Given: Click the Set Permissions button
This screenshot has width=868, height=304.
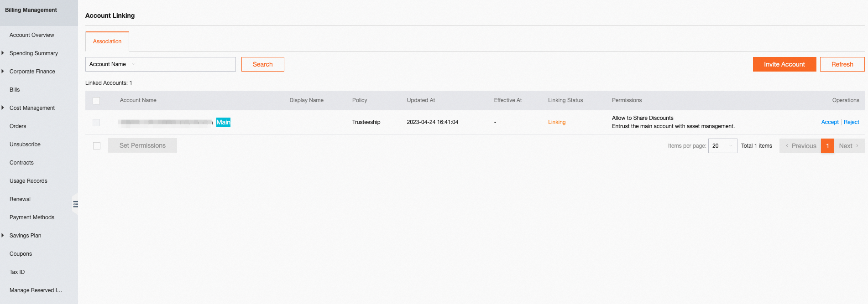Looking at the screenshot, I should 142,145.
